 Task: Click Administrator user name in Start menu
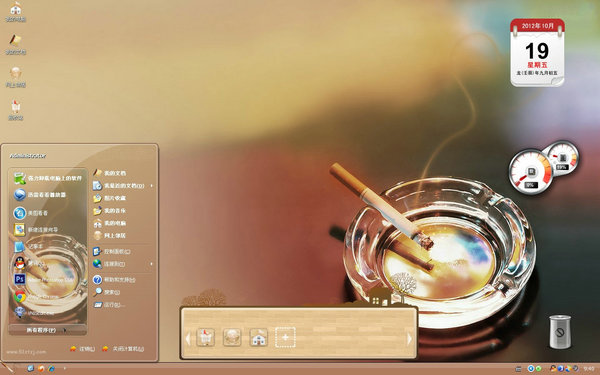28,156
